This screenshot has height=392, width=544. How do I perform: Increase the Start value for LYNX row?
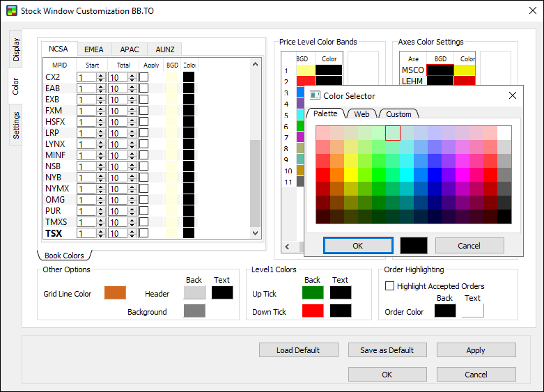[101, 141]
